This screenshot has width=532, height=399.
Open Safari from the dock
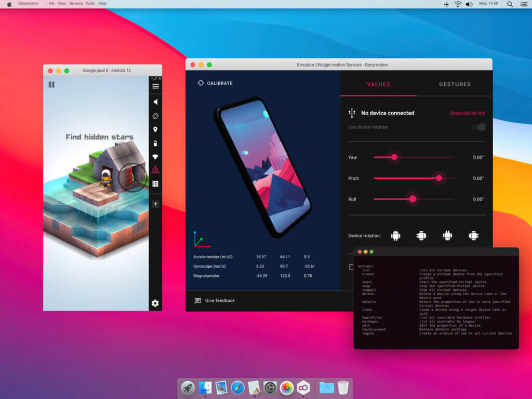pos(237,388)
